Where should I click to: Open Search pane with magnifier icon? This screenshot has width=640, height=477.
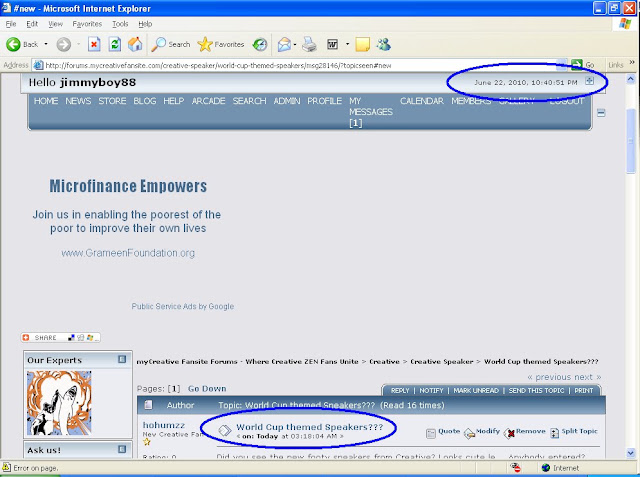171,44
